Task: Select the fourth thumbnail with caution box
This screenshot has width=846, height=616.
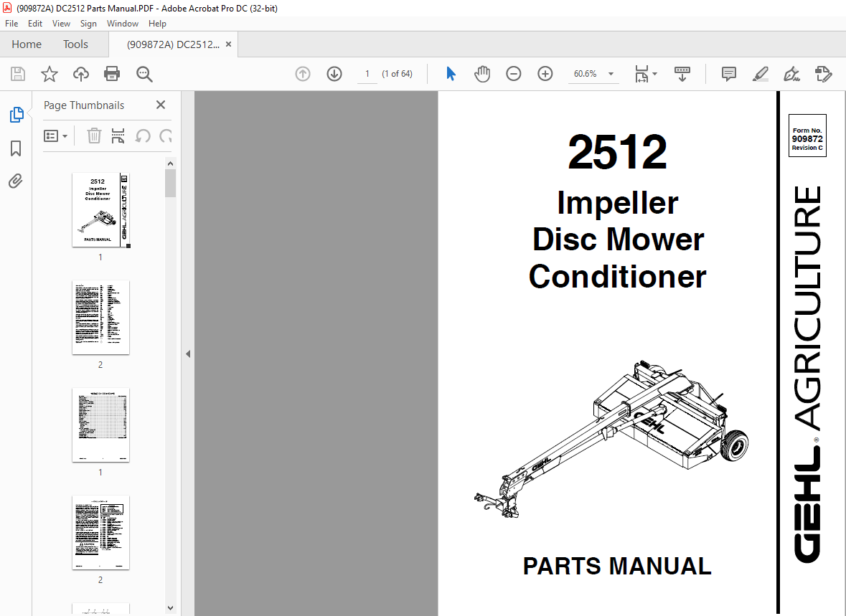Action: 101,532
